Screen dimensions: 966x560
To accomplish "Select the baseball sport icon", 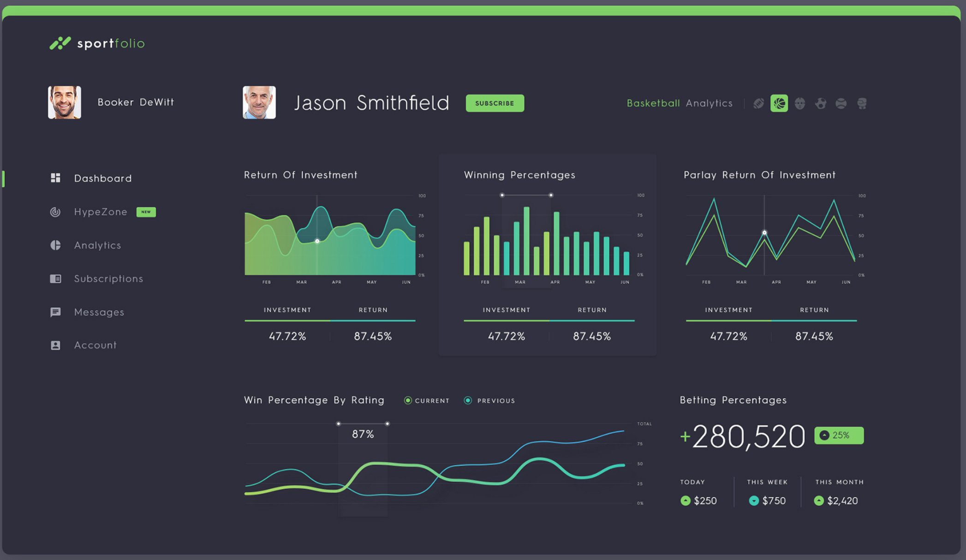I will pos(841,103).
